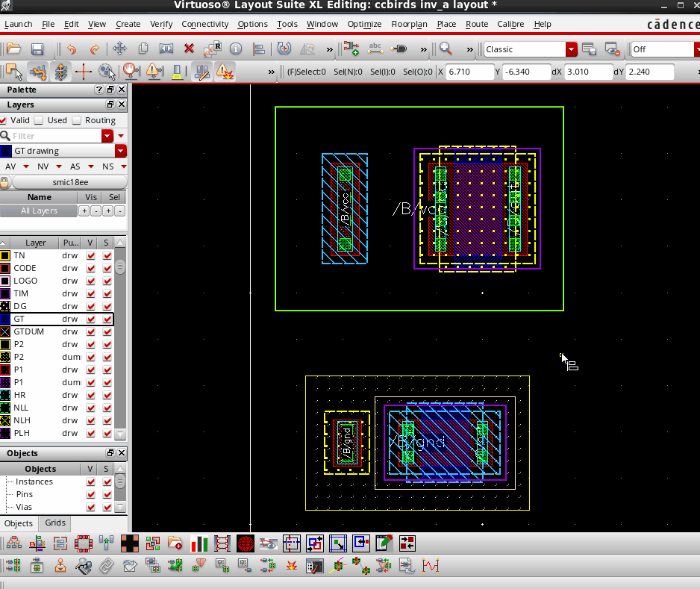Open the GT drawing layer dropdown
Screen dimensions: 700x589
(121, 151)
